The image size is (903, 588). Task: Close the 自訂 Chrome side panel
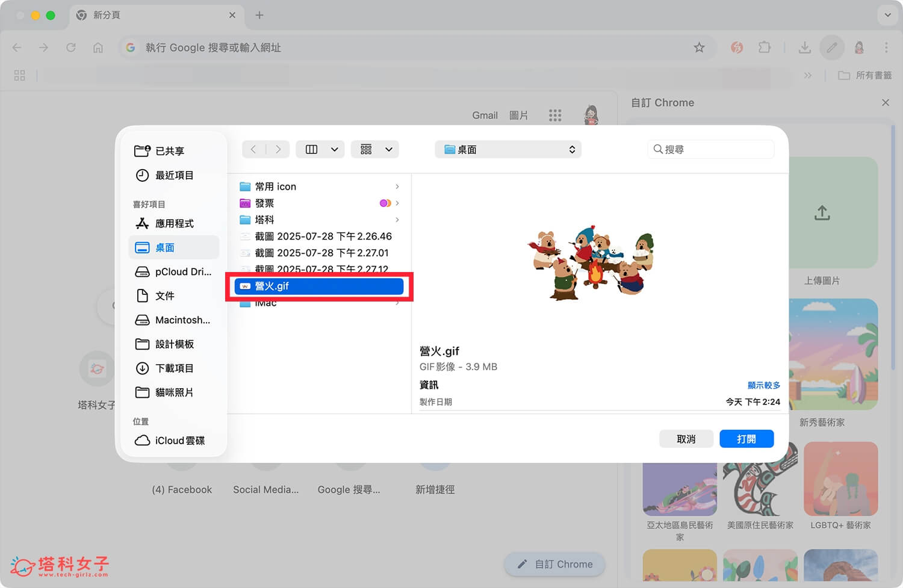(x=886, y=103)
